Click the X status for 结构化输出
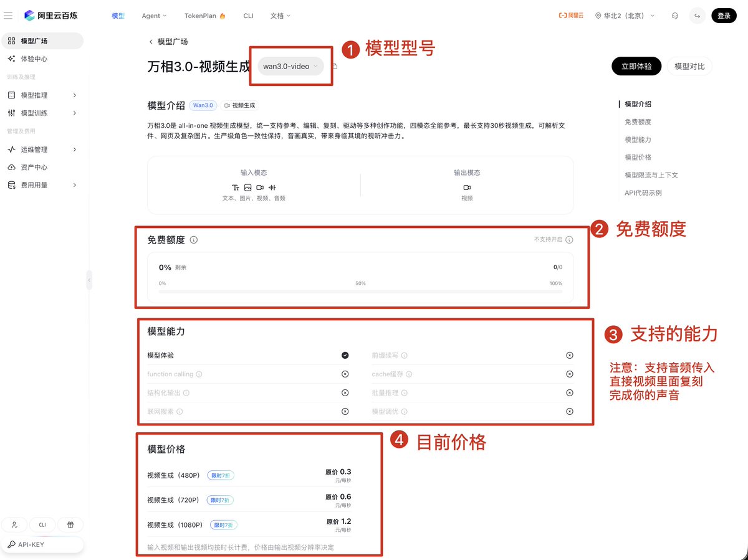The image size is (748, 560). pyautogui.click(x=345, y=393)
